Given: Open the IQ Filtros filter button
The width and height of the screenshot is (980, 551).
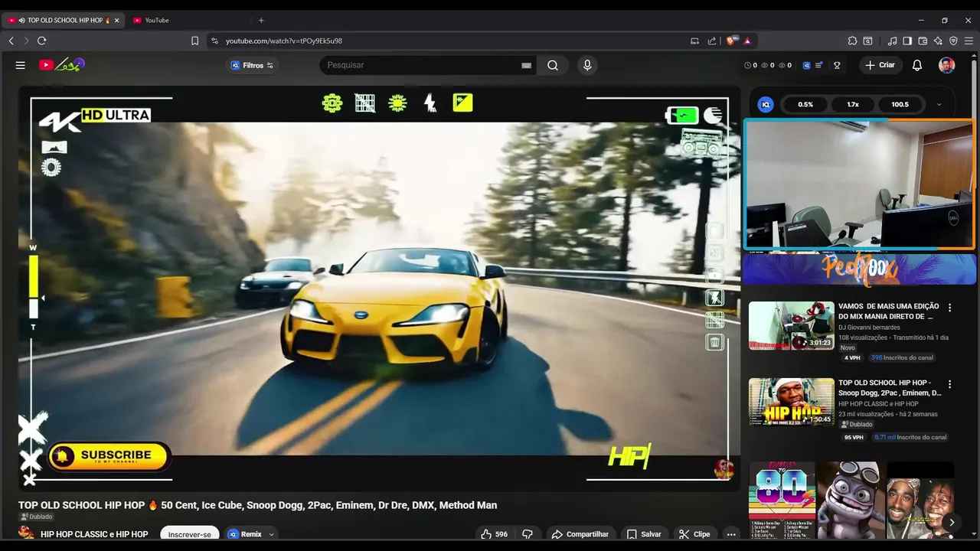Looking at the screenshot, I should tap(252, 65).
